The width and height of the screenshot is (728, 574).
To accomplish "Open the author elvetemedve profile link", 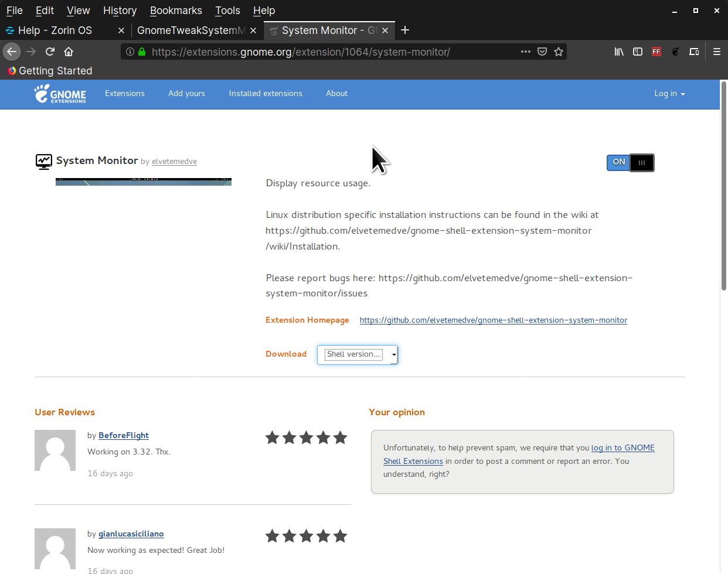I will pos(174,162).
